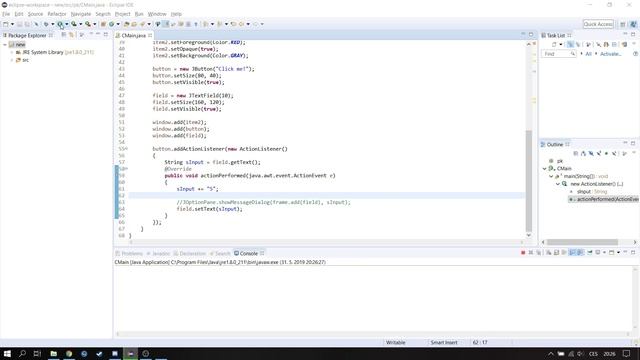Switch to the Declaration tab
The width and height of the screenshot is (640, 360).
point(189,253)
